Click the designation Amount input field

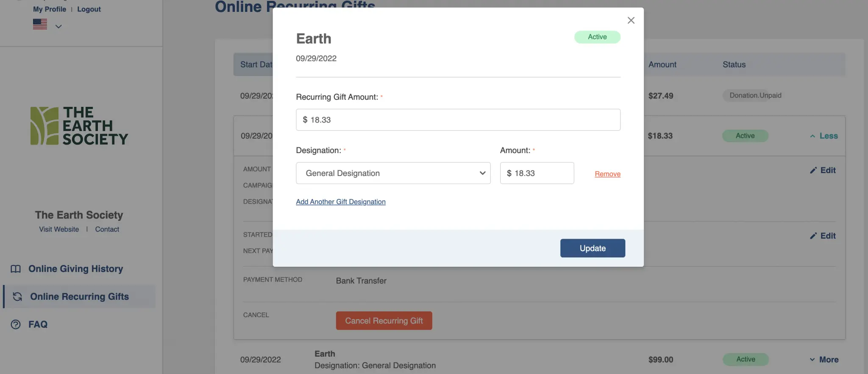tap(537, 173)
